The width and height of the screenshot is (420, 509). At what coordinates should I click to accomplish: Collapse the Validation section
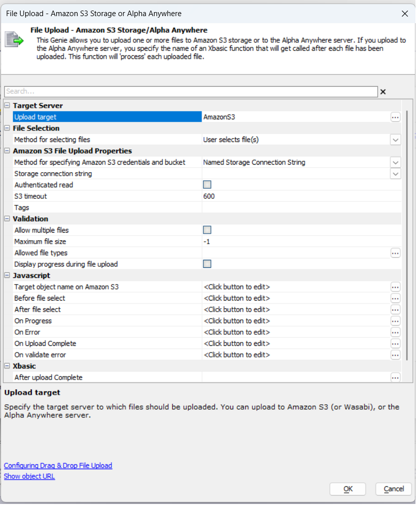[x=7, y=219]
